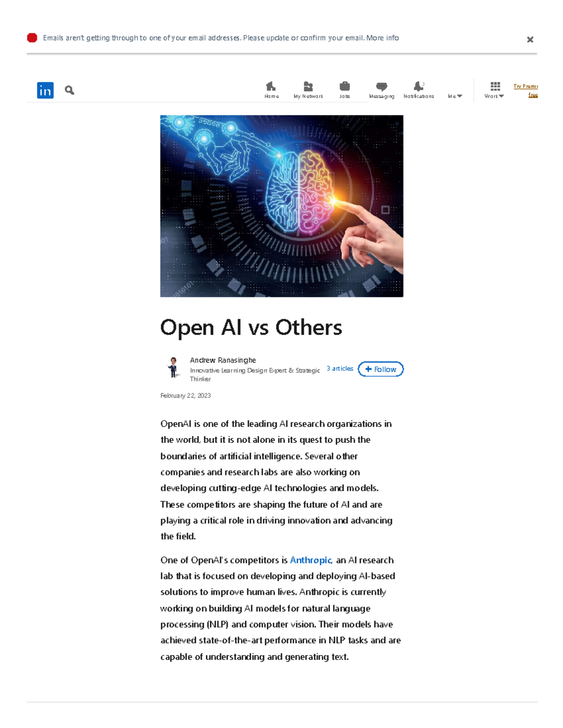Follow Andrew Ranasinghe
Screen dimensions: 563x728
tap(380, 369)
